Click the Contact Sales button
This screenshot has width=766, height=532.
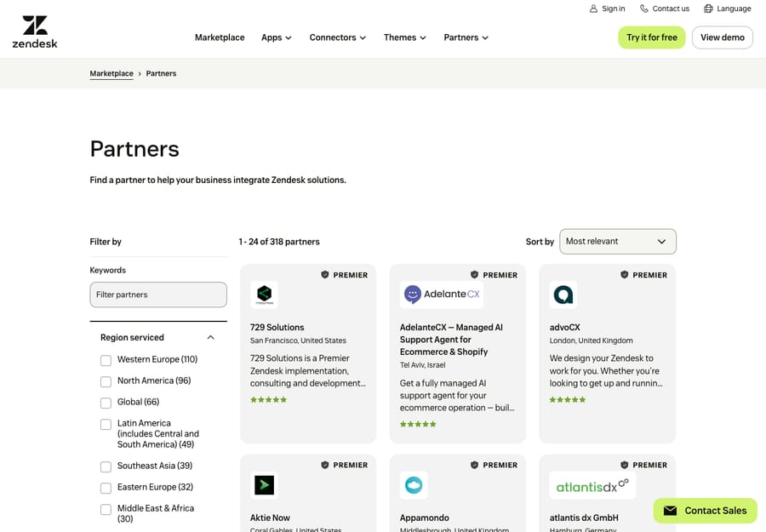click(x=705, y=511)
